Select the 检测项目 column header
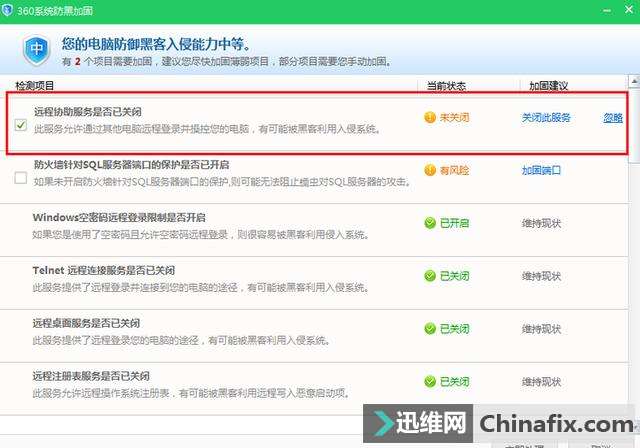This screenshot has width=640, height=448. (x=34, y=86)
